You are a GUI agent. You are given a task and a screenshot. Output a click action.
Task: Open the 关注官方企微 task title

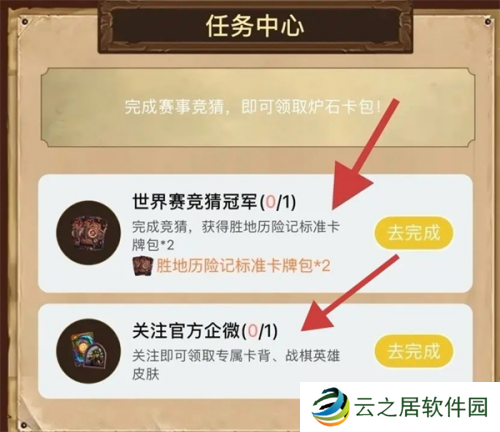pyautogui.click(x=186, y=330)
